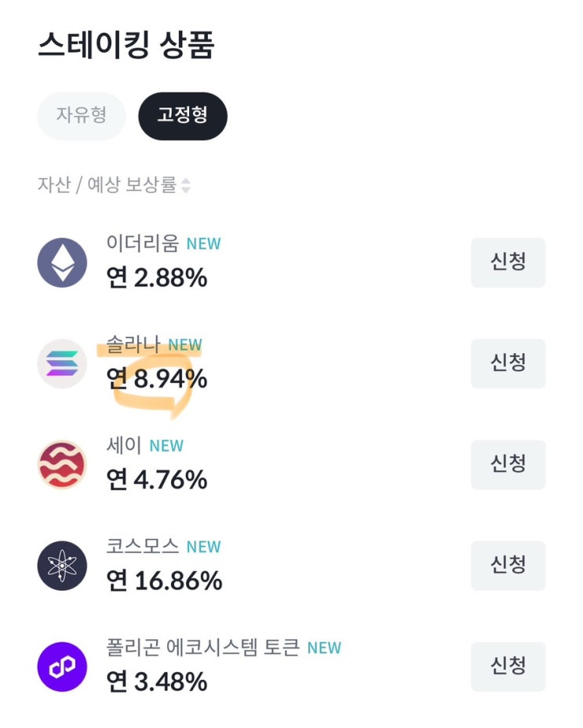Image resolution: width=583 pixels, height=728 pixels.
Task: Click the Cosmos atom icon
Action: (62, 566)
